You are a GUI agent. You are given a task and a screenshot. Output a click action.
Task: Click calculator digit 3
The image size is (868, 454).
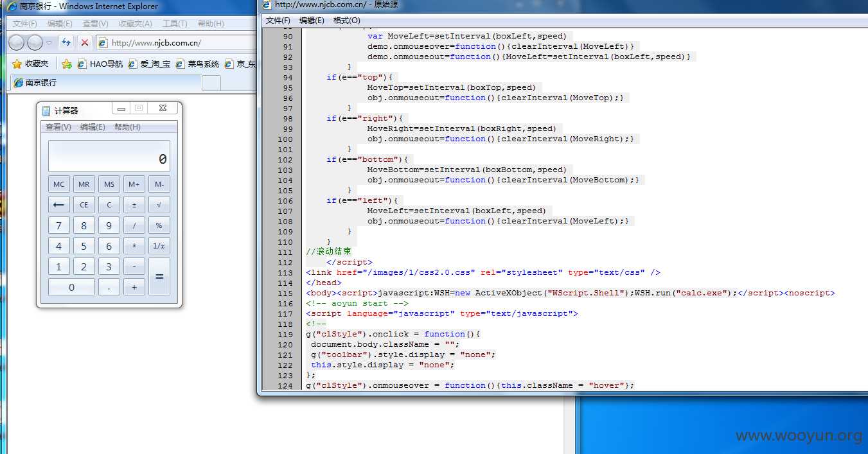point(109,266)
